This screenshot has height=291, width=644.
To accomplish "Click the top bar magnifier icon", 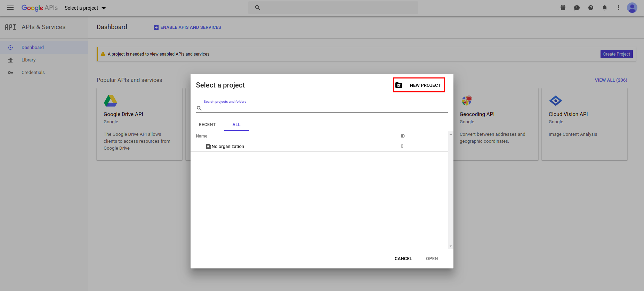I will [258, 8].
